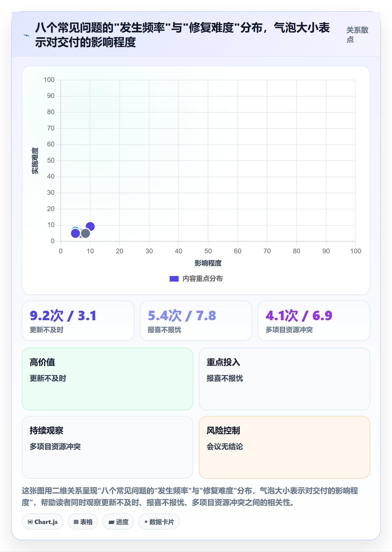Click the 实施难度 y-axis title

click(35, 161)
